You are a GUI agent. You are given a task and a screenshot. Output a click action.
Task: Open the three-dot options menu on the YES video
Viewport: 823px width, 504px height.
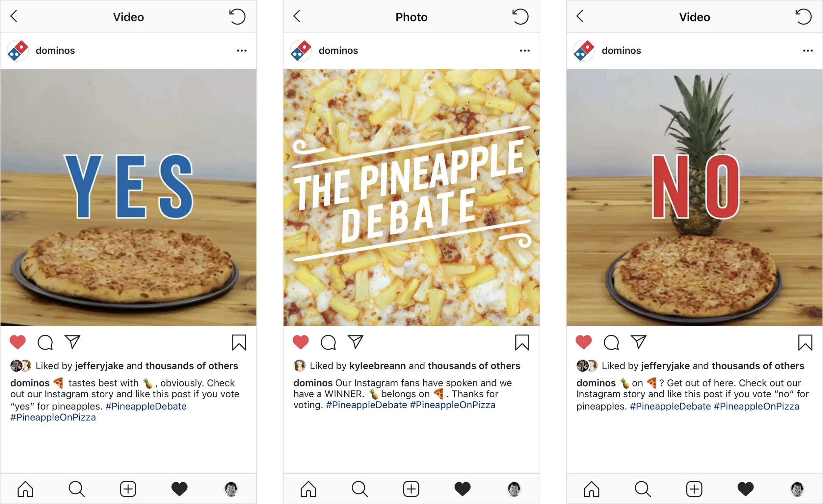(242, 51)
